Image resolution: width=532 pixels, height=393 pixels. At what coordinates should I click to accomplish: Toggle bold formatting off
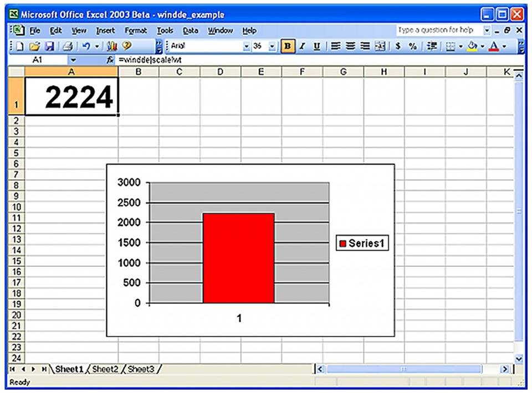tap(287, 46)
